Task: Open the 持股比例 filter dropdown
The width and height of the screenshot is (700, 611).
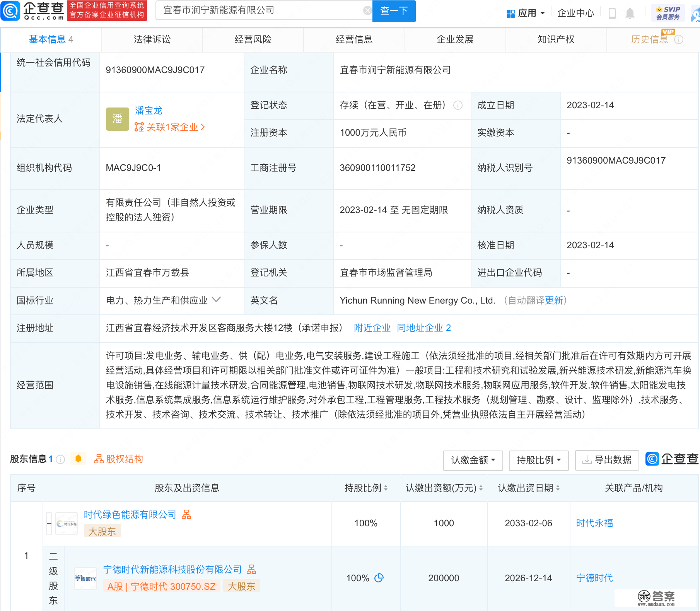Action: (x=539, y=460)
